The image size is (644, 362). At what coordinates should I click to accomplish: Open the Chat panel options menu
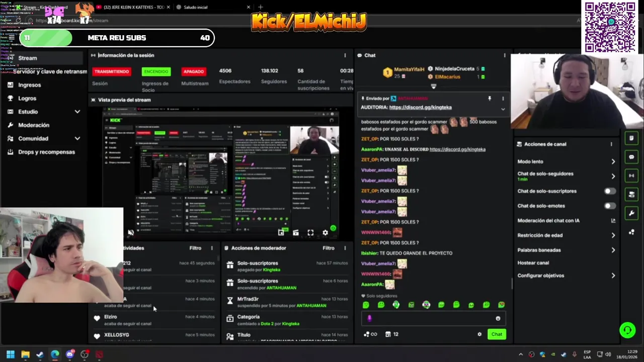click(505, 55)
